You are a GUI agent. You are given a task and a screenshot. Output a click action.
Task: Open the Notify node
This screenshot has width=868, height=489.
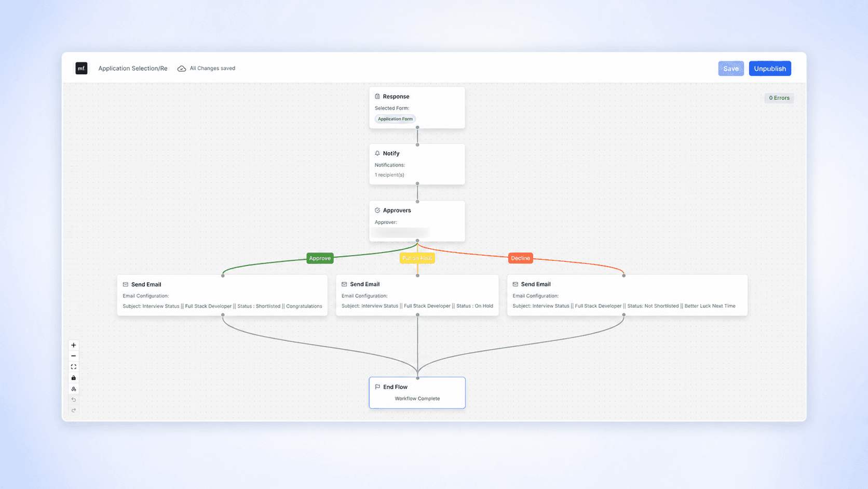pos(417,164)
